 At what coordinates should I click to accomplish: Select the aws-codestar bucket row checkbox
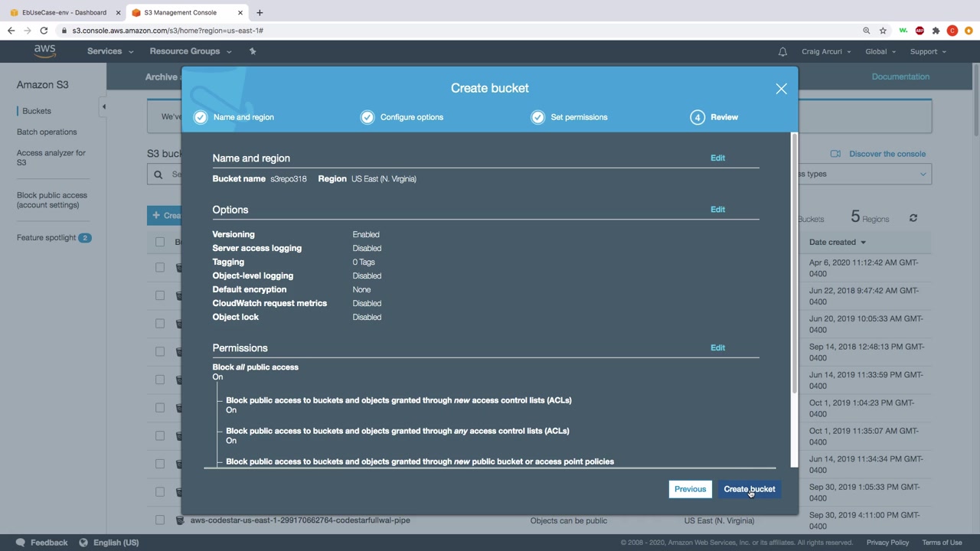click(x=160, y=520)
